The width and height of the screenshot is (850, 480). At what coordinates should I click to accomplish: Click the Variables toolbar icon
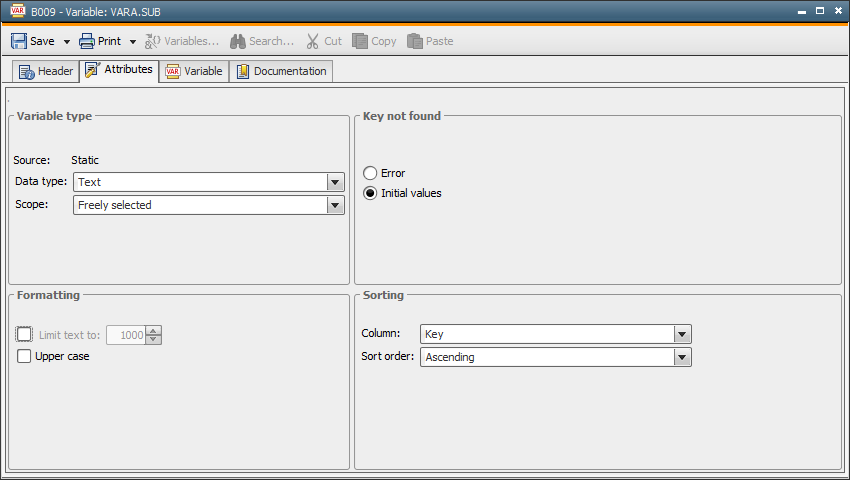(153, 41)
